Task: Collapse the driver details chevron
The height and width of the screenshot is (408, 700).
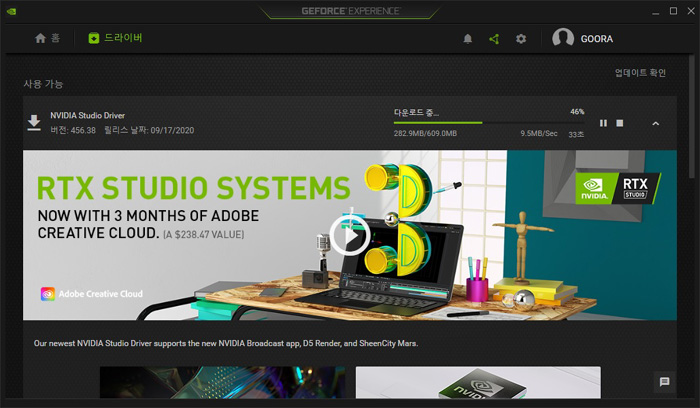Action: tap(655, 123)
